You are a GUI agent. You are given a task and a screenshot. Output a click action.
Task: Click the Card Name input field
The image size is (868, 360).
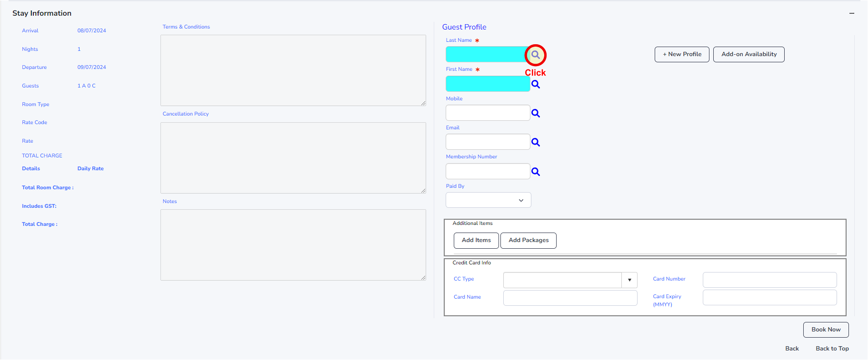[570, 298]
